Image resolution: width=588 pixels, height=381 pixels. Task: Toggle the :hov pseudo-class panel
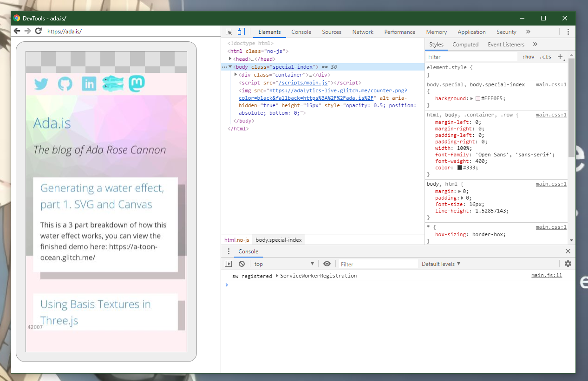coord(528,57)
